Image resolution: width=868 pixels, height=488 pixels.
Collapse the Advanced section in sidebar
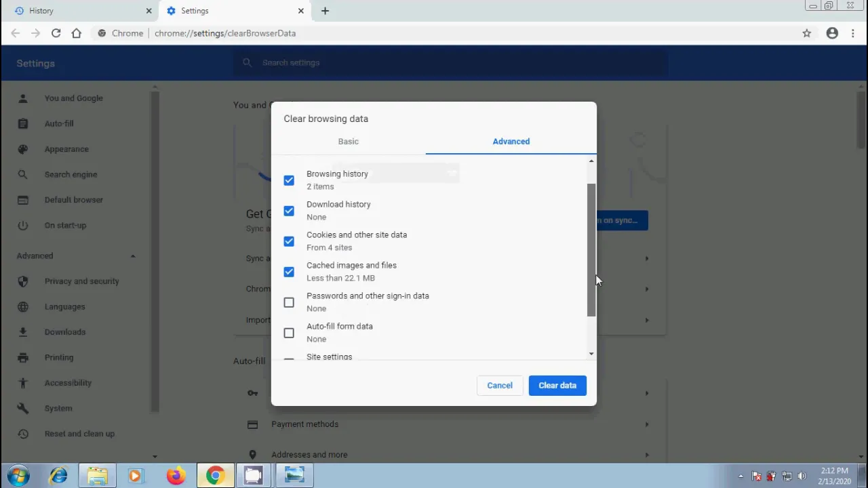coord(133,256)
